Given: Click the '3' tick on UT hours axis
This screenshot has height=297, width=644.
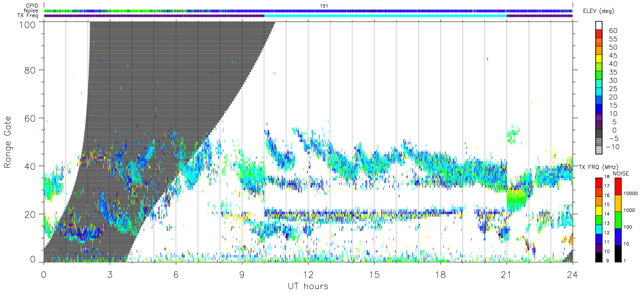Looking at the screenshot, I should click(110, 274).
